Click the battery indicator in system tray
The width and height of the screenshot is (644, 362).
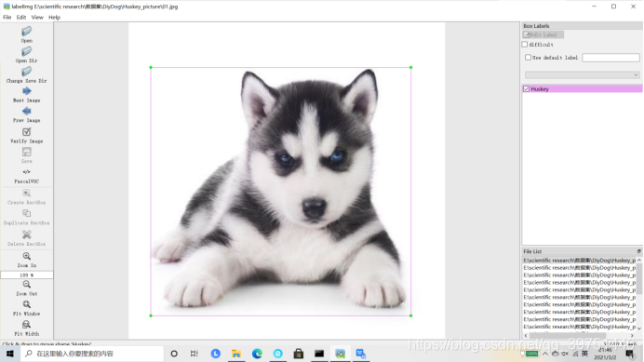[x=532, y=354]
